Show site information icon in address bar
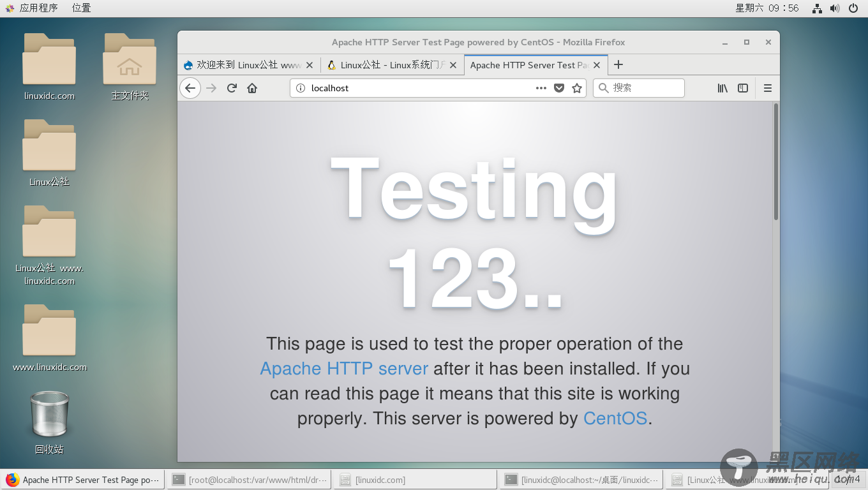This screenshot has width=868, height=490. click(x=301, y=88)
